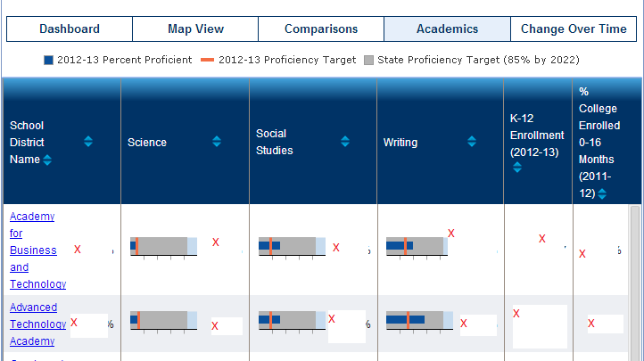Click the orange Proficiency Target legend swatch

coord(209,61)
